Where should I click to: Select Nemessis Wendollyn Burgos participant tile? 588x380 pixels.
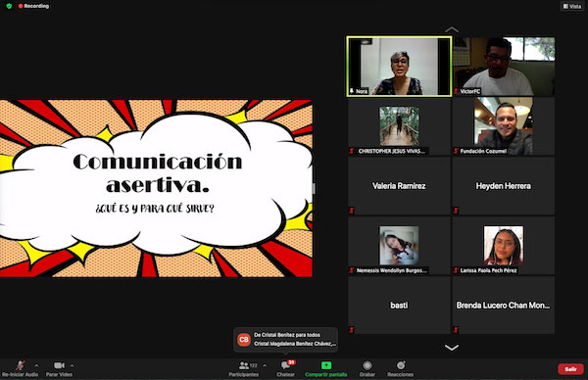point(399,246)
